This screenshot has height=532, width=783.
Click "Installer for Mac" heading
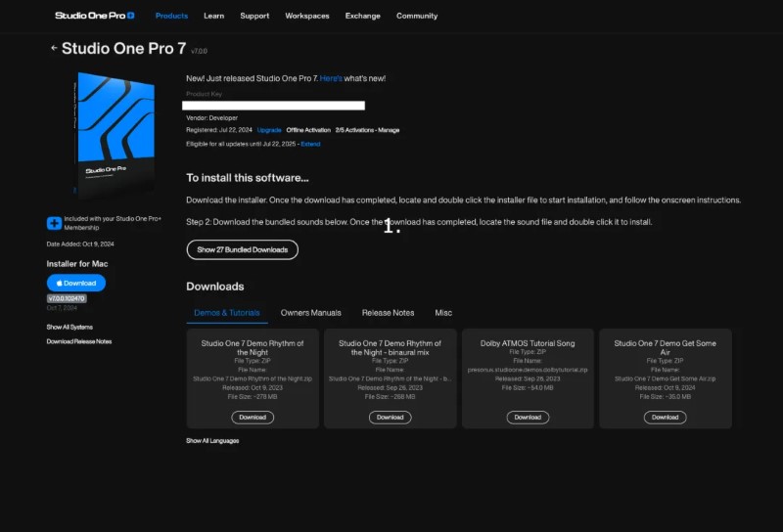tap(77, 264)
